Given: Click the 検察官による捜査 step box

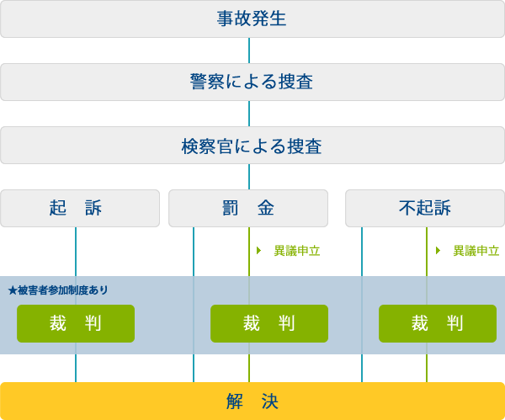Looking at the screenshot, I should [x=252, y=146].
